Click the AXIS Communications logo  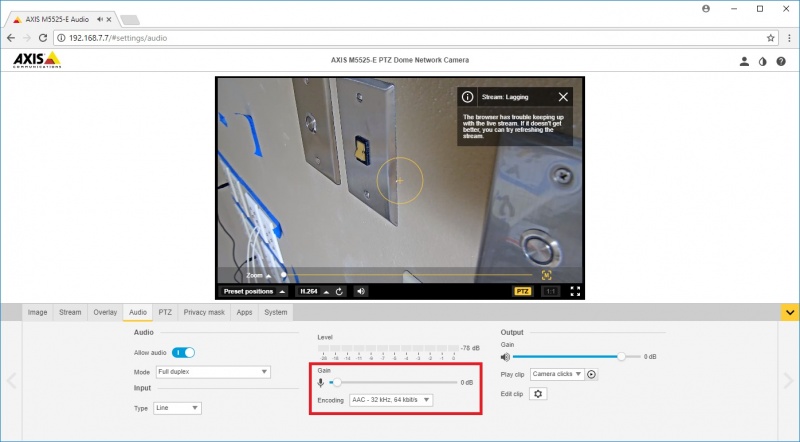point(37,60)
